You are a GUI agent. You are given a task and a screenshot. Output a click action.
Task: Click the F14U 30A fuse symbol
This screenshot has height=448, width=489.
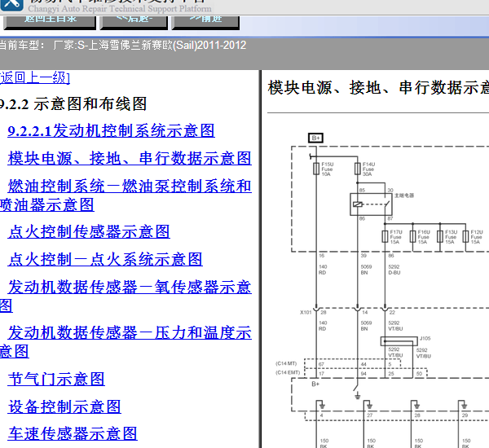tap(358, 169)
